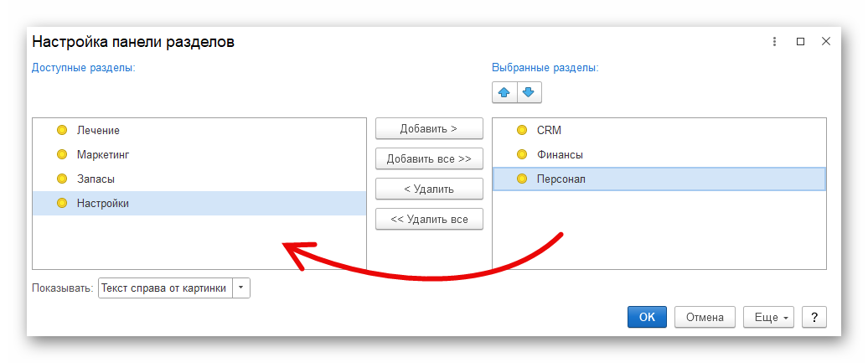Confirm settings with OK button
The width and height of the screenshot is (868, 363).
(647, 317)
